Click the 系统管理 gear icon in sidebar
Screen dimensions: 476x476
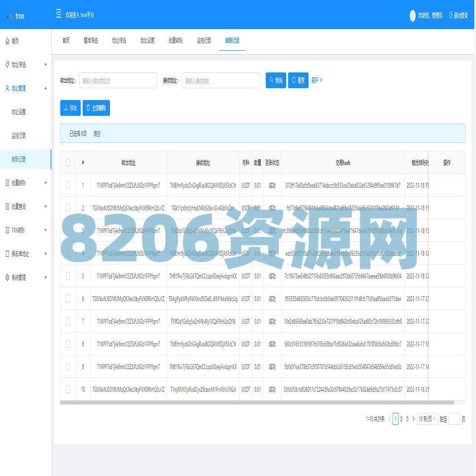pos(7,277)
